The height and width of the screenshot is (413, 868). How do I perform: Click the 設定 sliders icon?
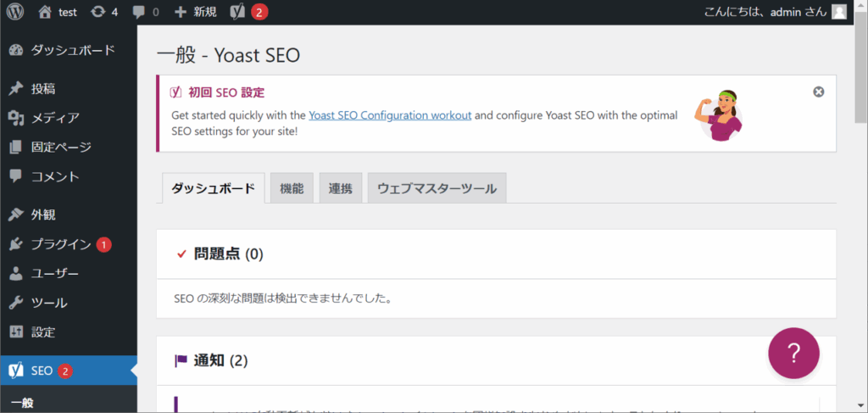tap(16, 332)
